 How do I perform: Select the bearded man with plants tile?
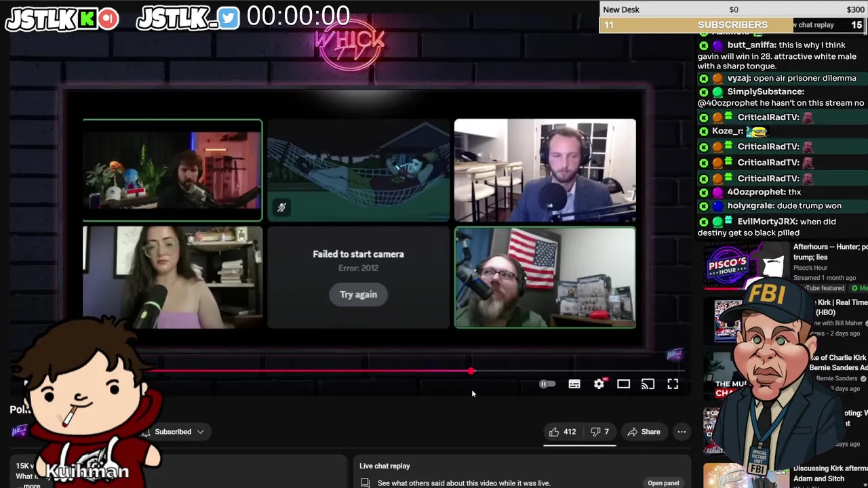pos(172,170)
